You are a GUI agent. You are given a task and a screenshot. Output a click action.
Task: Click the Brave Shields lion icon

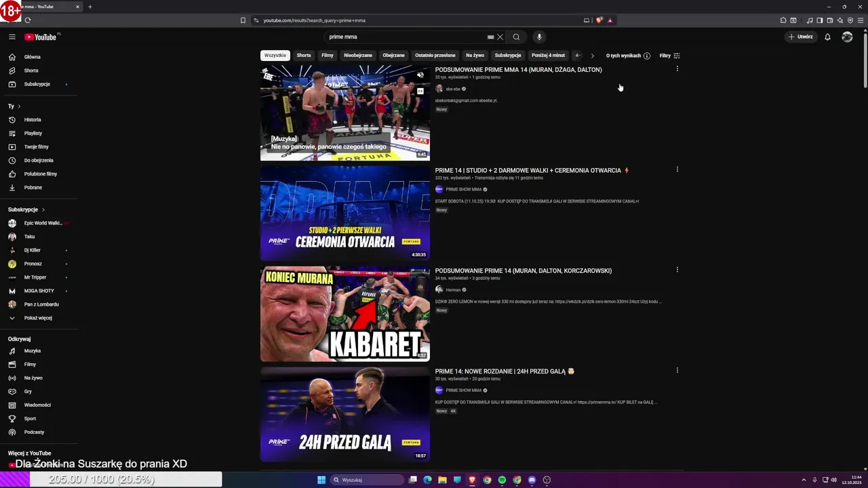click(599, 20)
